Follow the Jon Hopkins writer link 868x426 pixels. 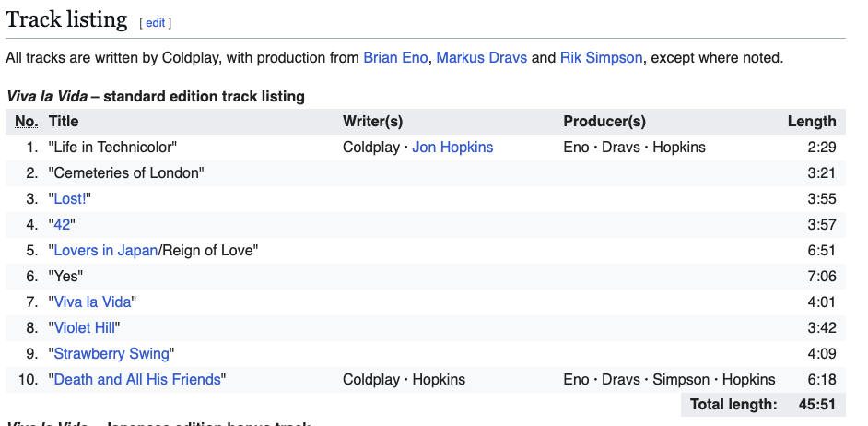(452, 148)
